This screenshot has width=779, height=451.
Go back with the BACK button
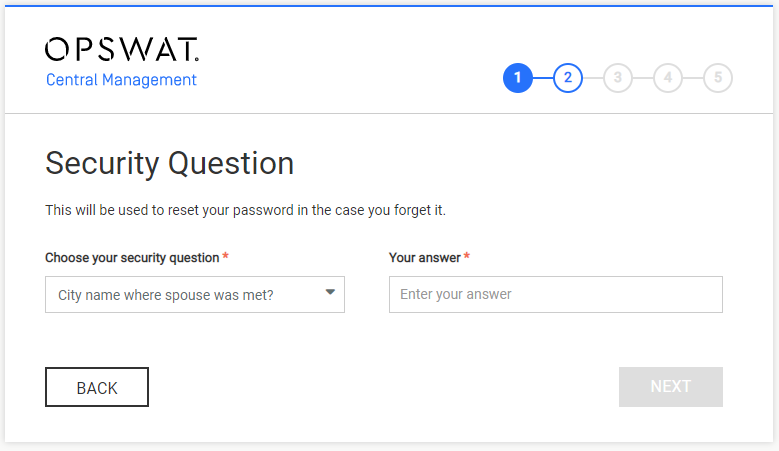pyautogui.click(x=97, y=387)
